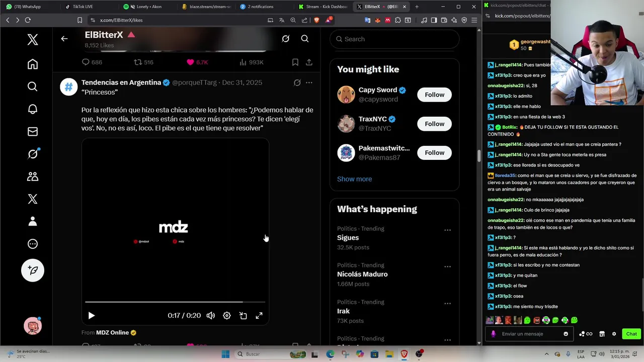This screenshot has width=644, height=362.
Task: Click the Brave Shields lion icon
Action: click(x=316, y=20)
